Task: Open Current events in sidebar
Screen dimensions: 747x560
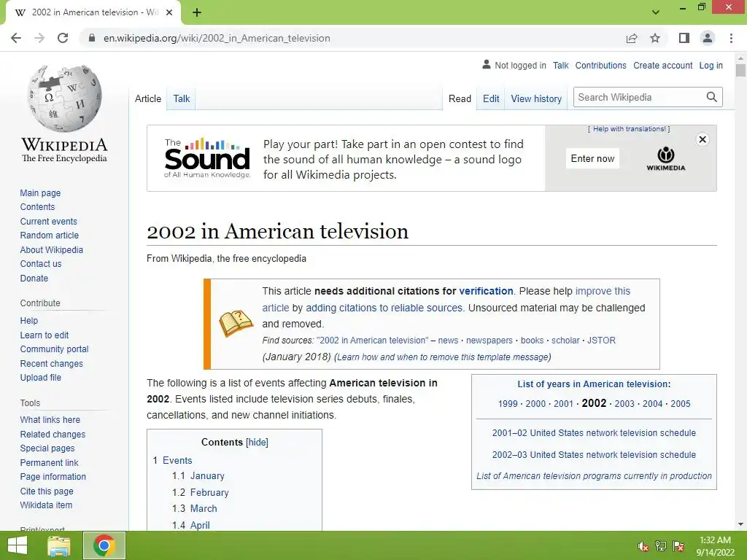Action: coord(48,222)
